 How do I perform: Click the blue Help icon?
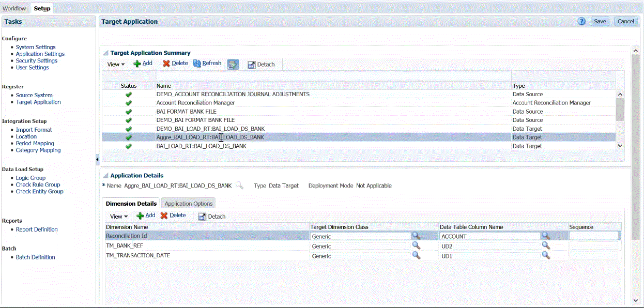pyautogui.click(x=581, y=21)
